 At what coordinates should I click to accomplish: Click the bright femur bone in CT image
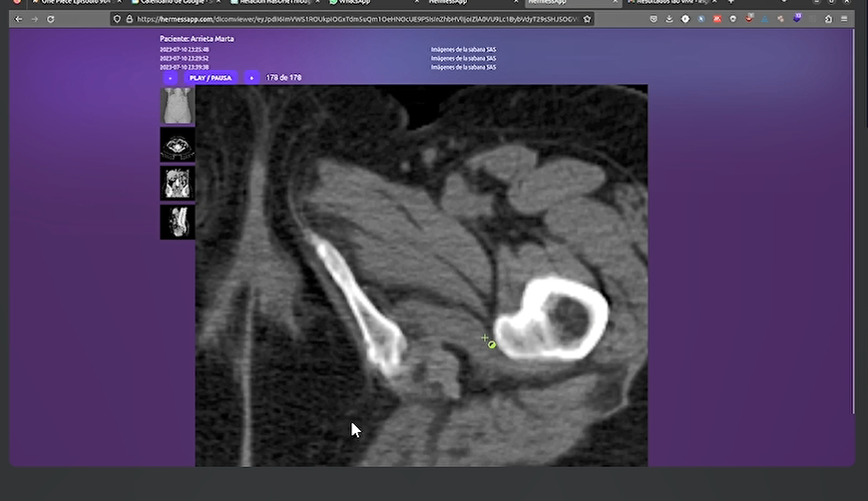pos(551,319)
